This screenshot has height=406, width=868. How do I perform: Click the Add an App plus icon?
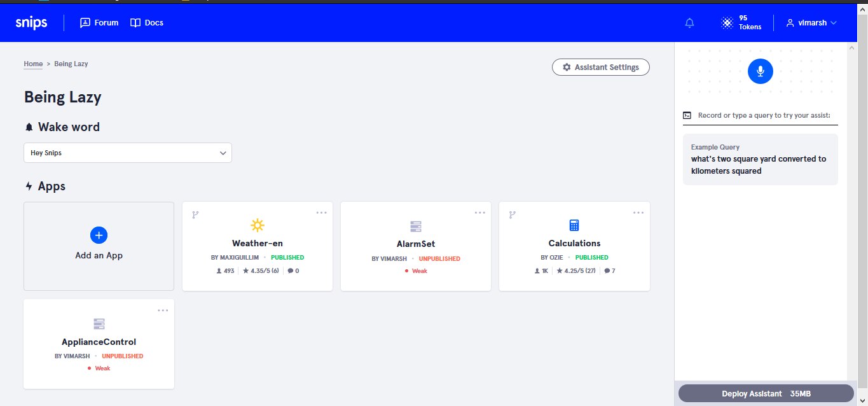coord(99,235)
